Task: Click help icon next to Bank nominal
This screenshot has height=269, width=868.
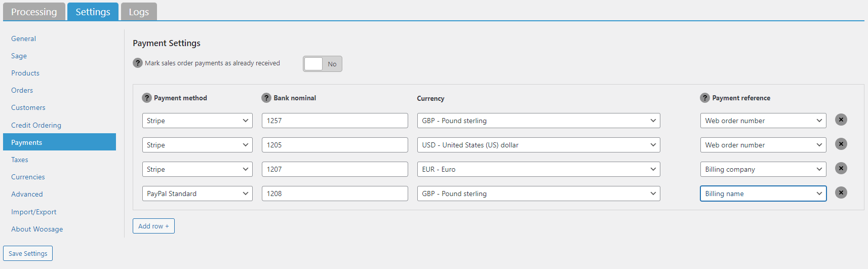Action: [x=266, y=98]
